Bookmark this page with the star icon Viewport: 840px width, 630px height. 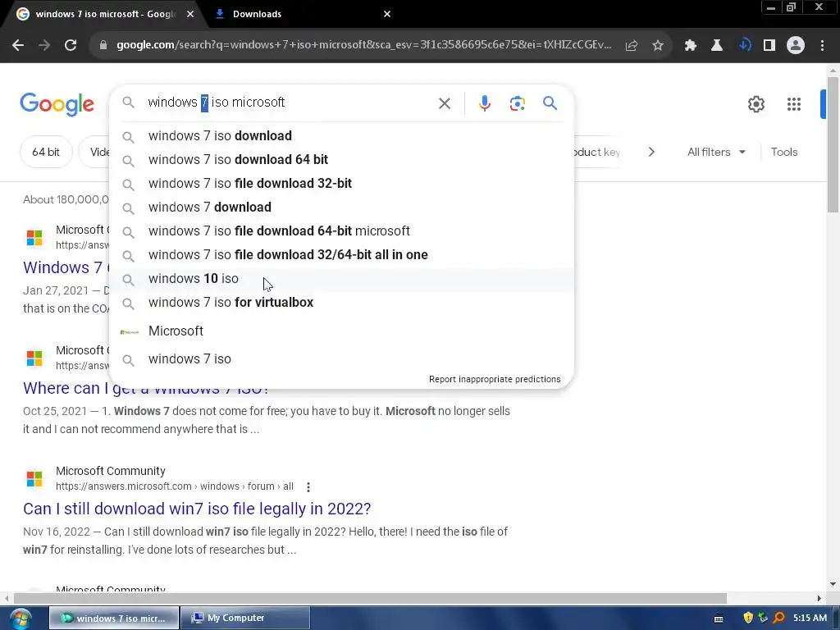tap(658, 46)
